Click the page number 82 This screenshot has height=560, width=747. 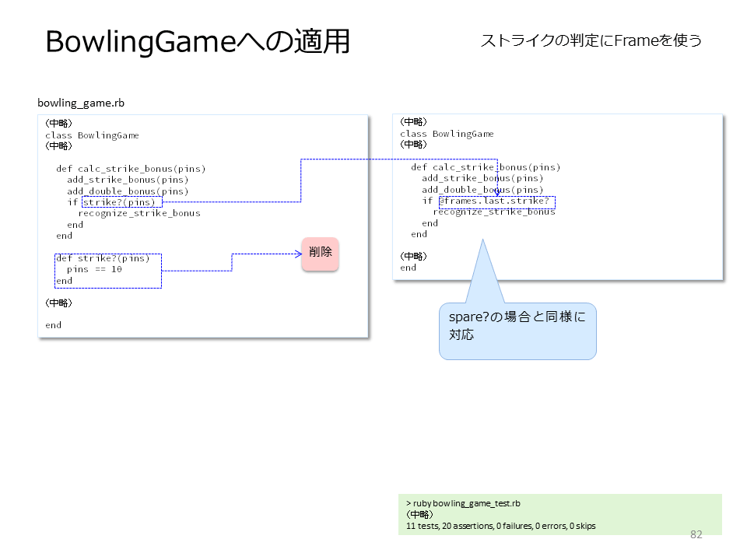click(x=696, y=534)
